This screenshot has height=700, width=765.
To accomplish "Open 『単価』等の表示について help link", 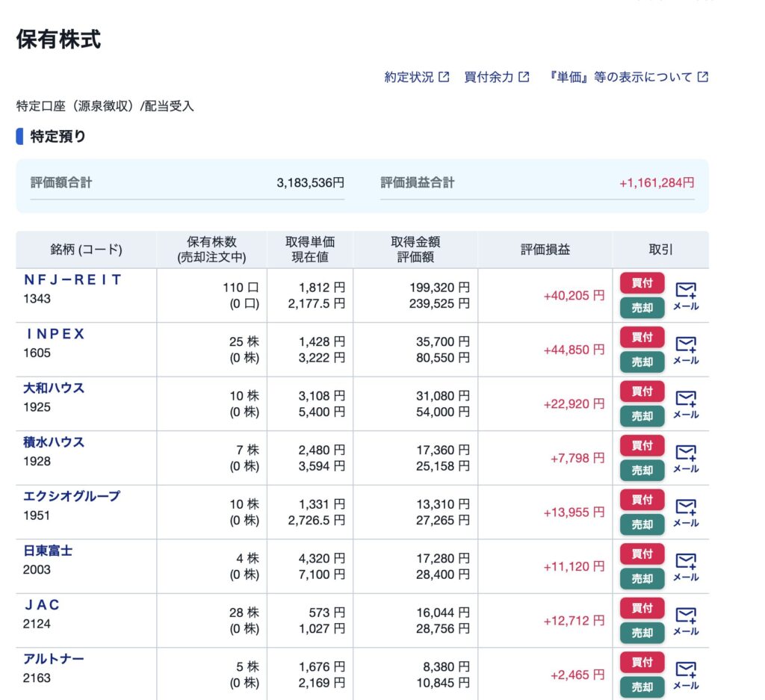I will (628, 77).
